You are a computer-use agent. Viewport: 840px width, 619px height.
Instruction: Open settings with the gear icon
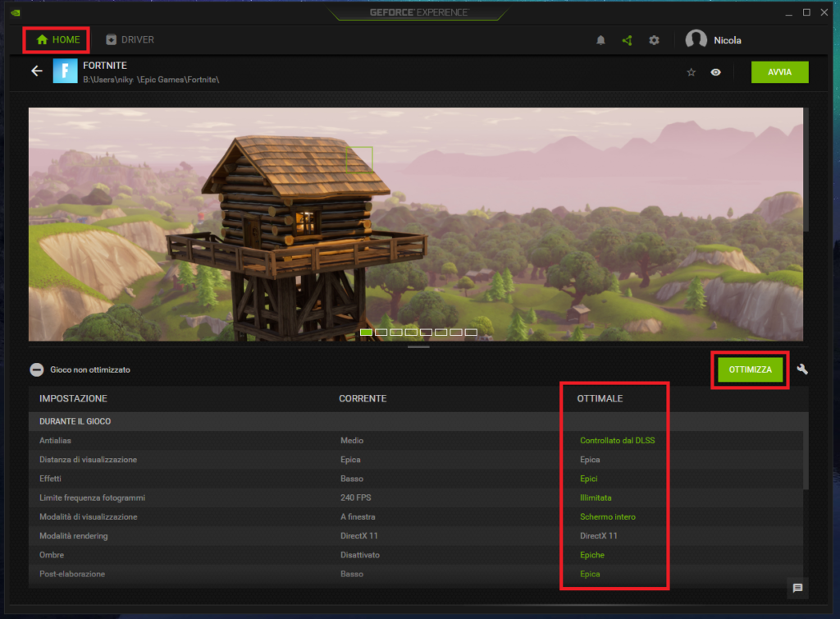tap(654, 40)
